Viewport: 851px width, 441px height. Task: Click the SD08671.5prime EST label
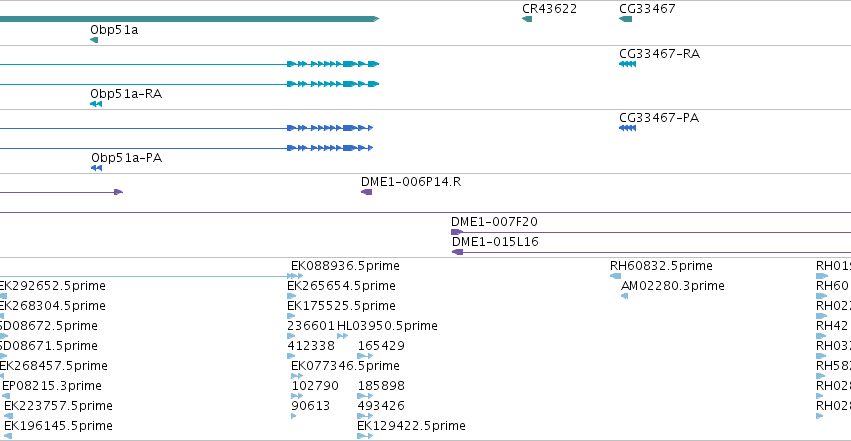click(x=49, y=346)
